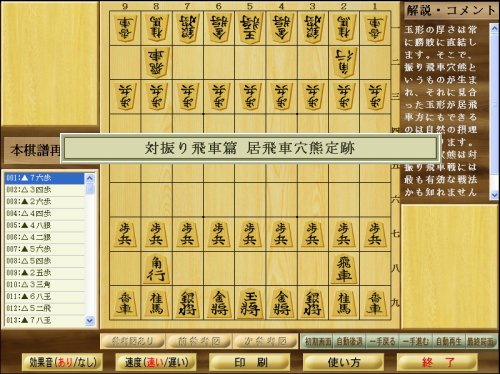500x374 pixels.
Task: Pick White's knight on 8一
Action: pyautogui.click(x=156, y=28)
